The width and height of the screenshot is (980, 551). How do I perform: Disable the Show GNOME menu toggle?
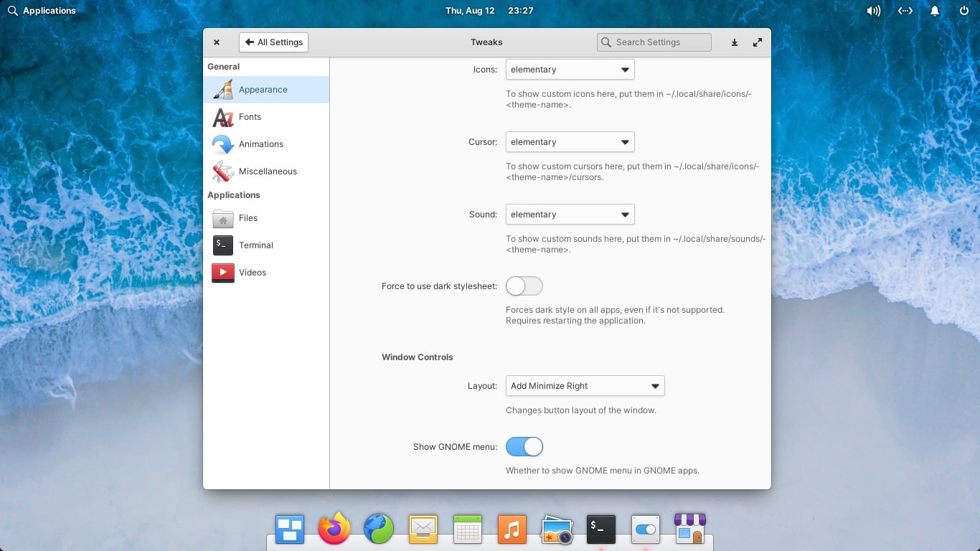524,446
